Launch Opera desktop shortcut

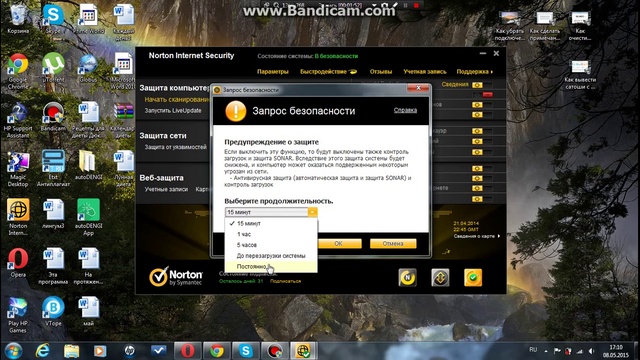(x=18, y=263)
